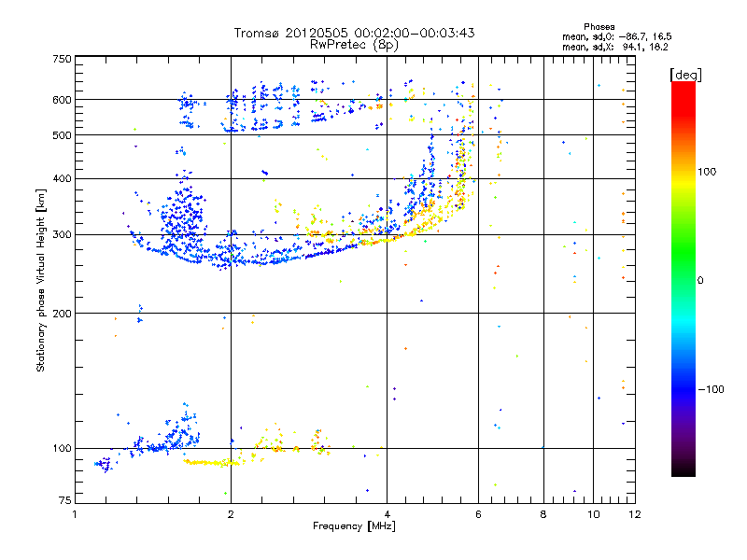The image size is (747, 560).
Task: Click the y-axis label '200'
Action: click(x=62, y=314)
